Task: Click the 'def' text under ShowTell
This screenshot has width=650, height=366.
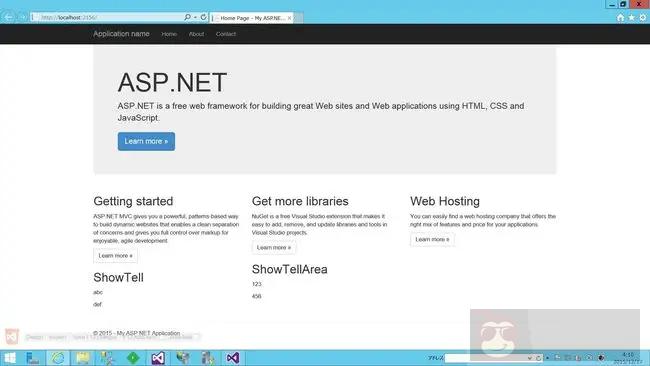Action: [97, 304]
